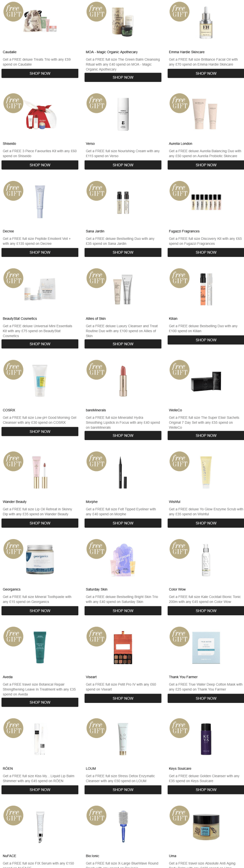Click the Bio:Ionic round brush image
The width and height of the screenshot is (244, 868).
click(123, 827)
